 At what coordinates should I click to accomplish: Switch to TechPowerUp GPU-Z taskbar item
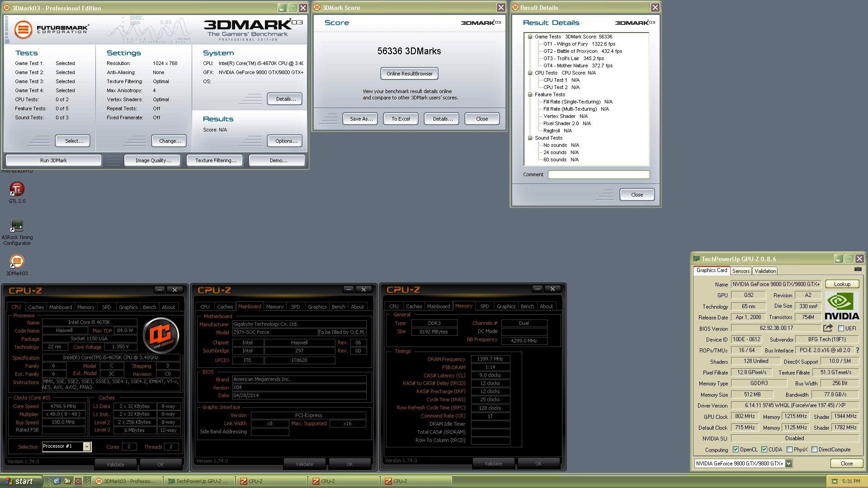[200, 481]
